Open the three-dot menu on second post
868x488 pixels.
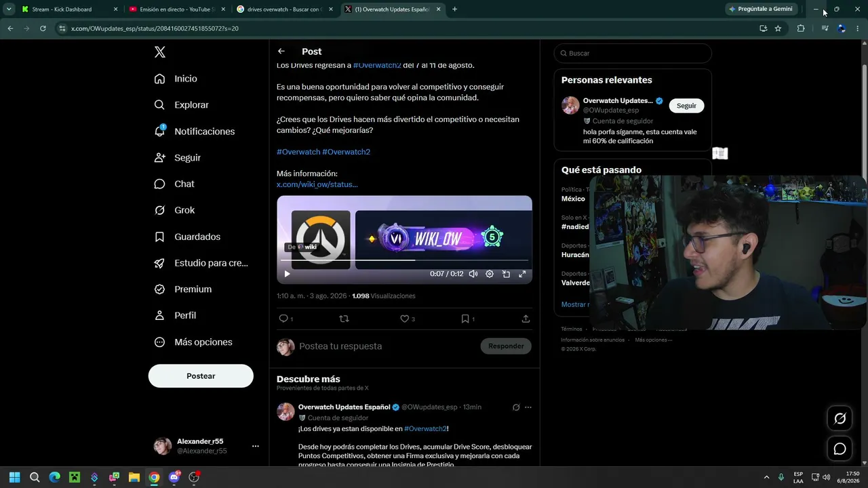(x=528, y=407)
